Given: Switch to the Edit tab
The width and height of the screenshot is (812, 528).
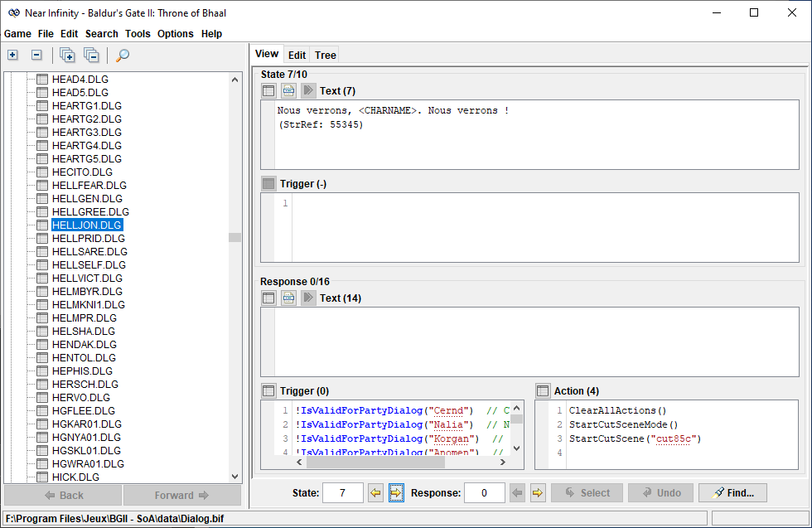Looking at the screenshot, I should point(297,55).
